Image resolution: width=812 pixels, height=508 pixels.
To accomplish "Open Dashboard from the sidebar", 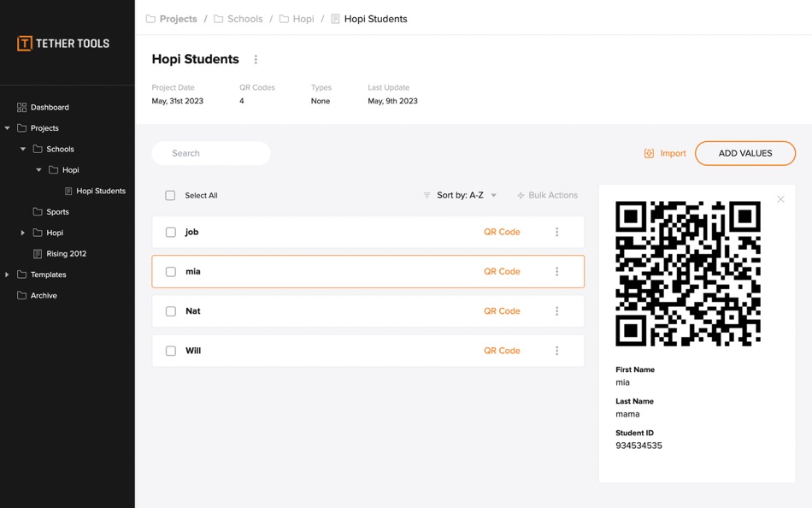I will (50, 107).
